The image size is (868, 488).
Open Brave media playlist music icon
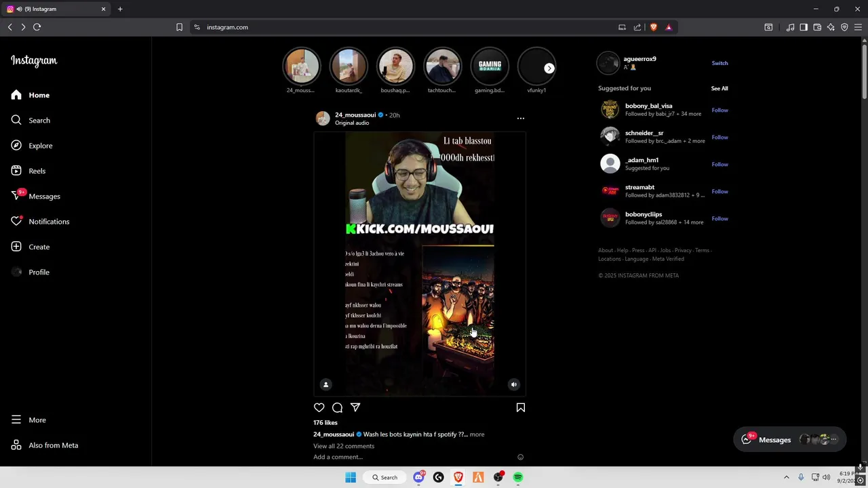pyautogui.click(x=790, y=27)
